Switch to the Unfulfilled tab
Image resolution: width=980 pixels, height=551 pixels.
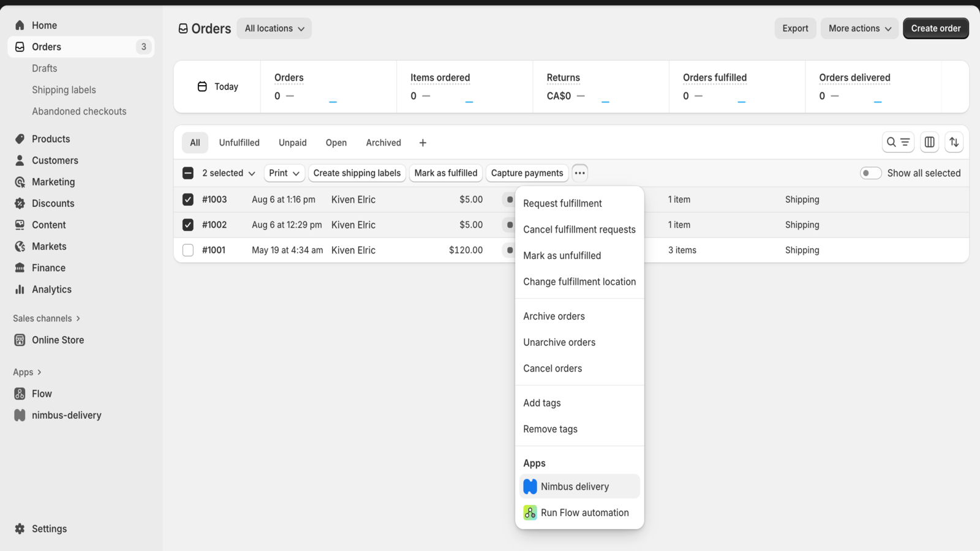coord(239,143)
